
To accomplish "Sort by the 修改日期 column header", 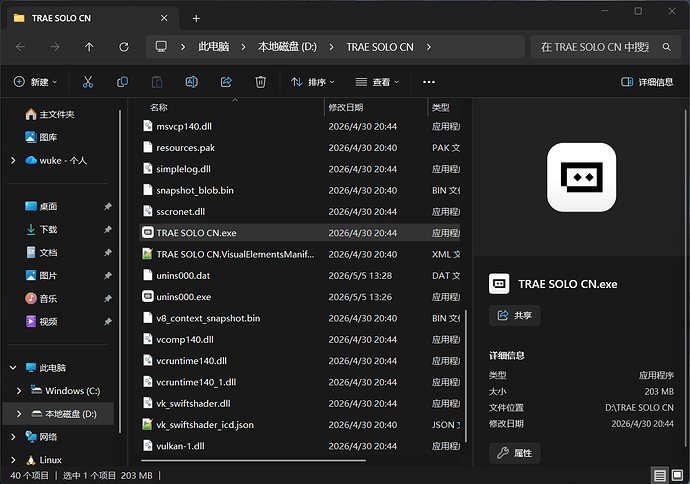I will point(346,107).
